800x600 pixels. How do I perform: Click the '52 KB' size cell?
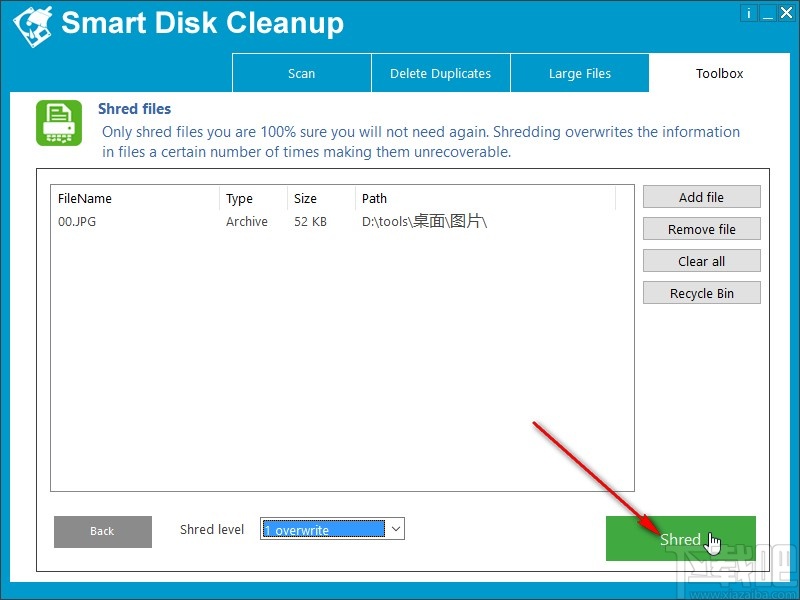pyautogui.click(x=310, y=221)
